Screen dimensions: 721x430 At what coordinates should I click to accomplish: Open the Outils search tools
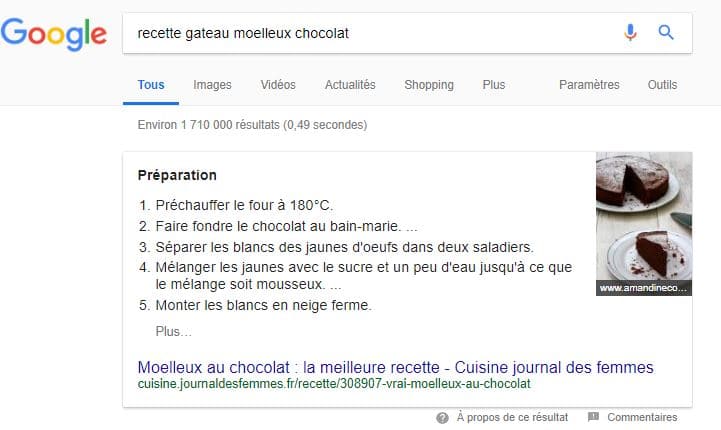(x=662, y=85)
